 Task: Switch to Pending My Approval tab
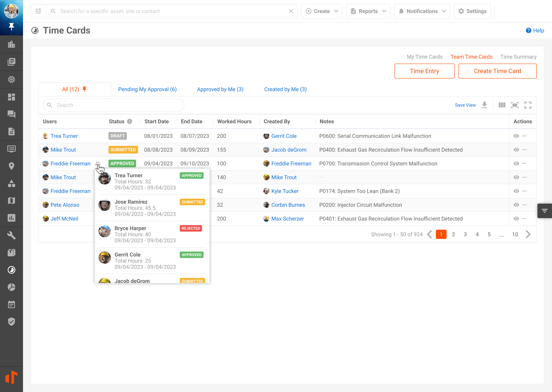point(147,89)
